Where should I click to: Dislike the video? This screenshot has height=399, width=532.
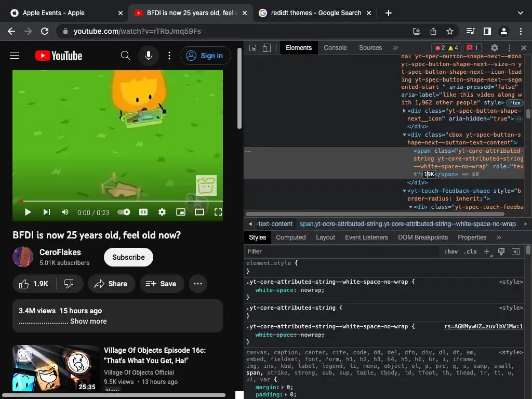tap(69, 284)
